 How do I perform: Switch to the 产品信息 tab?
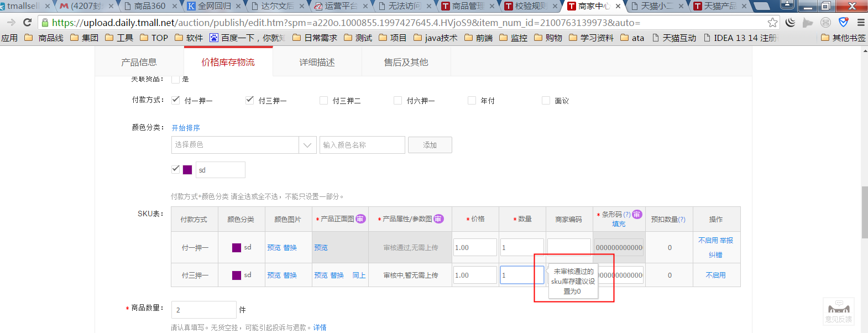tap(139, 62)
